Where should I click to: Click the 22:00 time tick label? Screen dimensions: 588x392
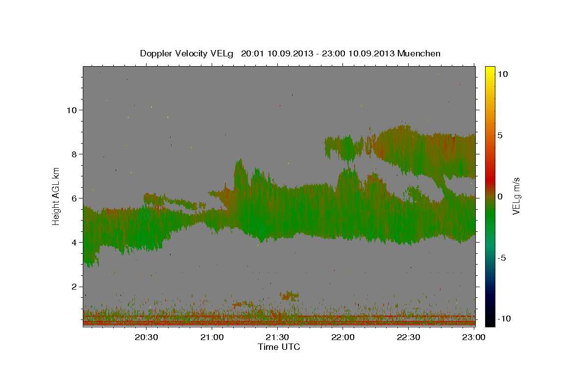point(343,337)
